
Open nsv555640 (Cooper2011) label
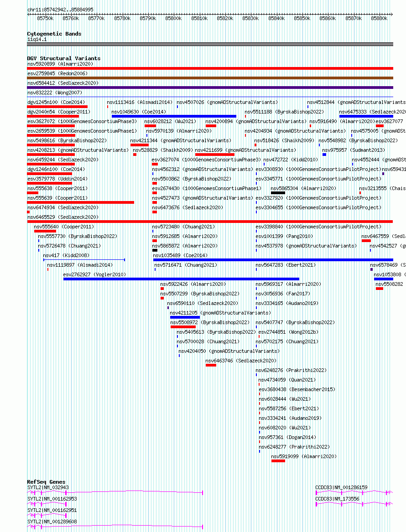(64, 227)
